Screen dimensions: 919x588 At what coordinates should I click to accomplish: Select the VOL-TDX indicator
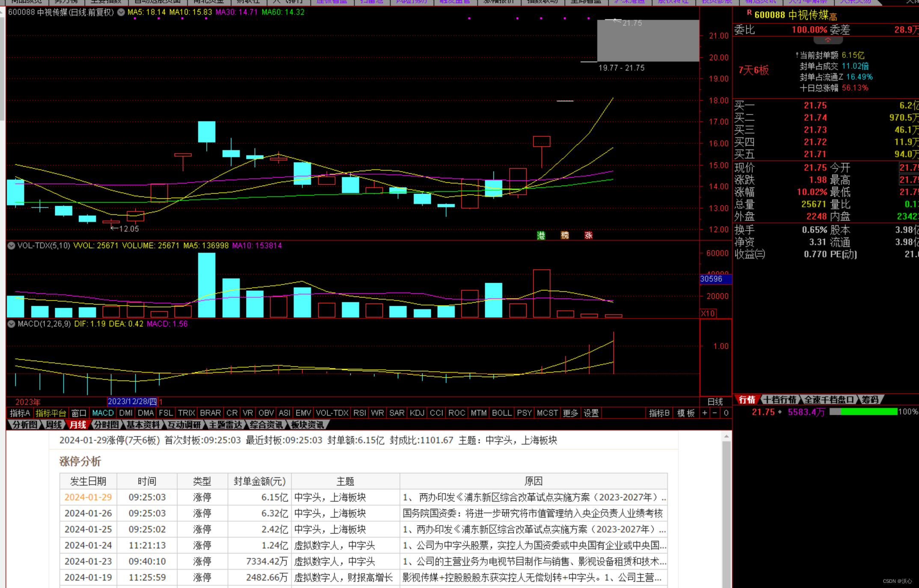point(332,413)
